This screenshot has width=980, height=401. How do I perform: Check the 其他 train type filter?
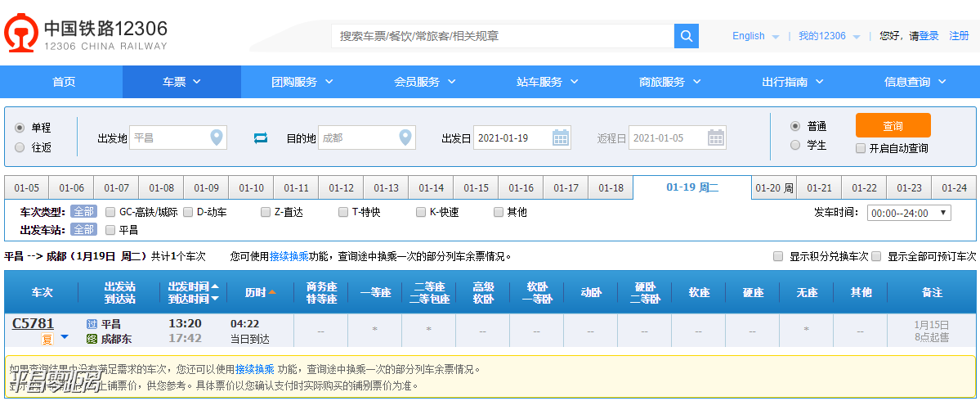[x=498, y=212]
